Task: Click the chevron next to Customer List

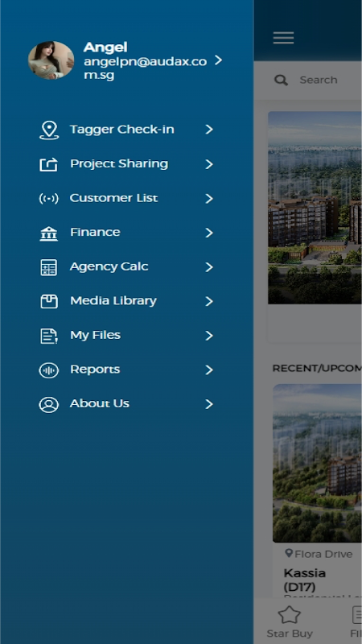Action: pos(209,199)
